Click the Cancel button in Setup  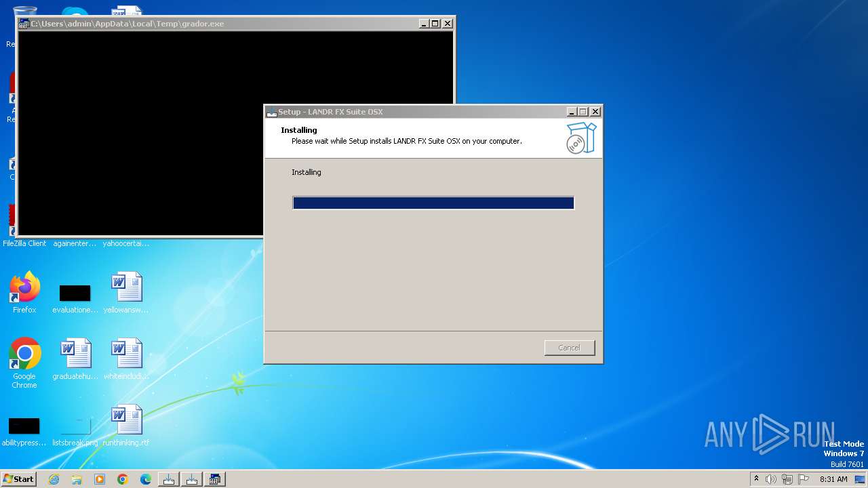[569, 348]
